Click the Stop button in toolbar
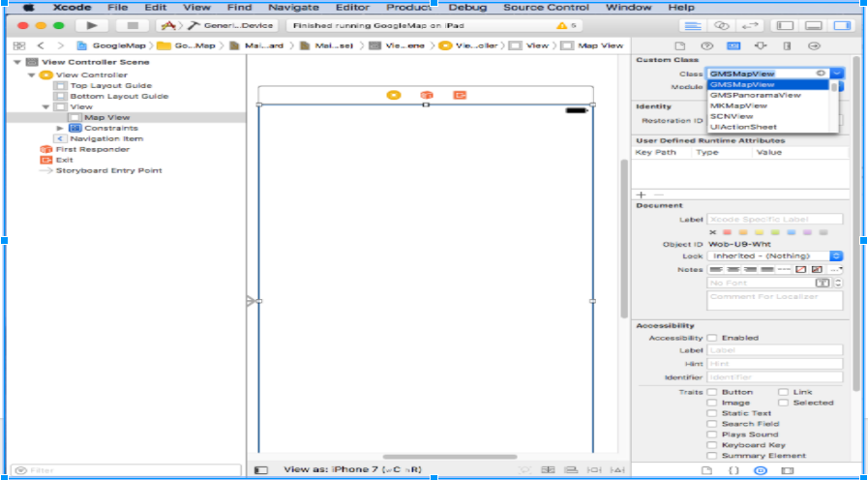 133,25
